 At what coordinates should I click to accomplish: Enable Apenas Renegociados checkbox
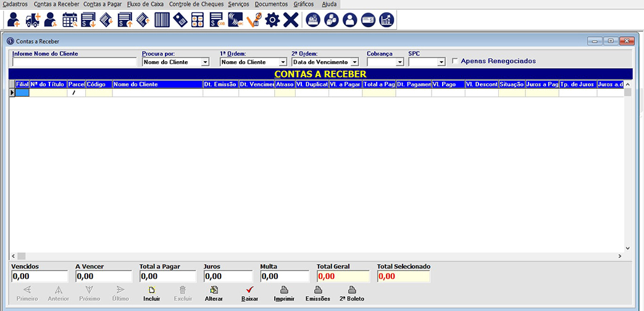coord(455,61)
